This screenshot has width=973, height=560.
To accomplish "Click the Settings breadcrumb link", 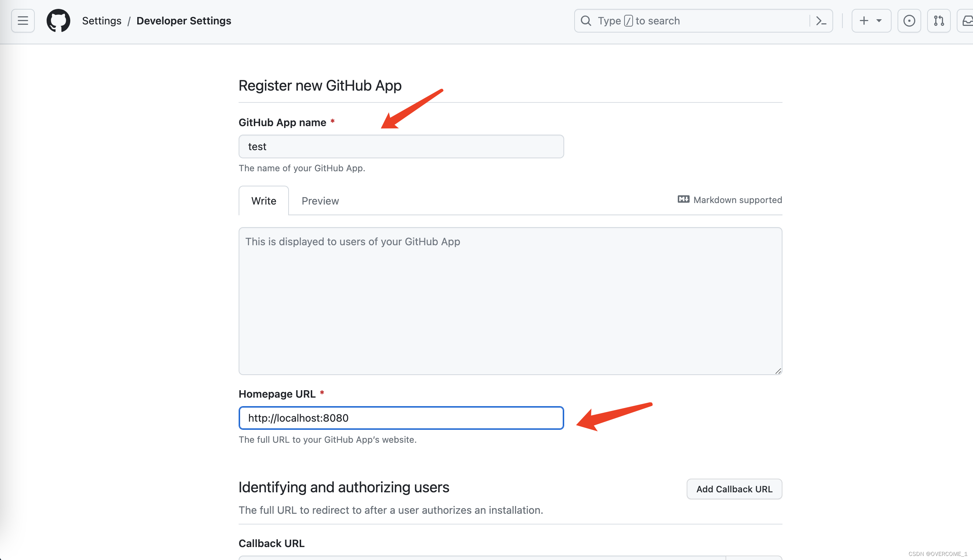I will pyautogui.click(x=102, y=21).
